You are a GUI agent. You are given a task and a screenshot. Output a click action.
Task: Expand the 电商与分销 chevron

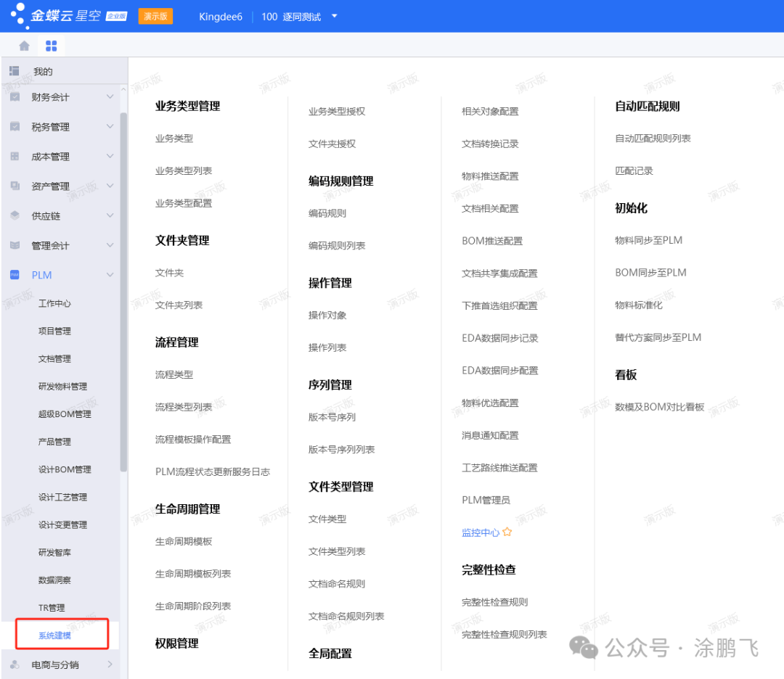(110, 664)
